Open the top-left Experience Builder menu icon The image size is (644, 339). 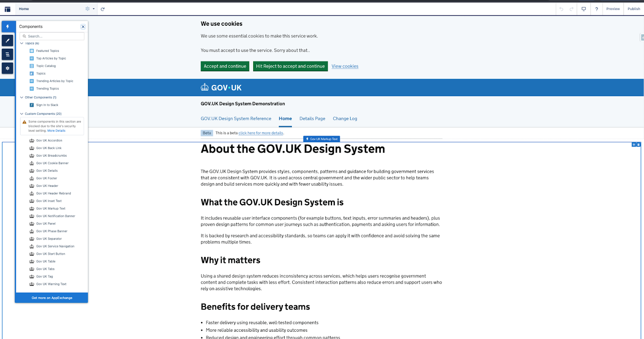point(7,9)
